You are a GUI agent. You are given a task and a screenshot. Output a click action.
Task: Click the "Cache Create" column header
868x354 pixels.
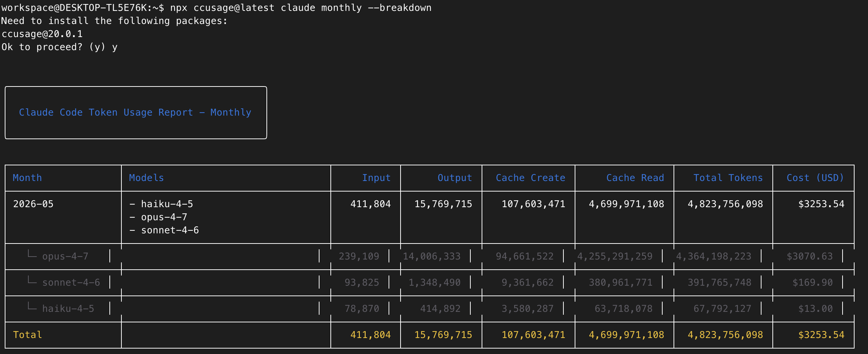tap(530, 178)
